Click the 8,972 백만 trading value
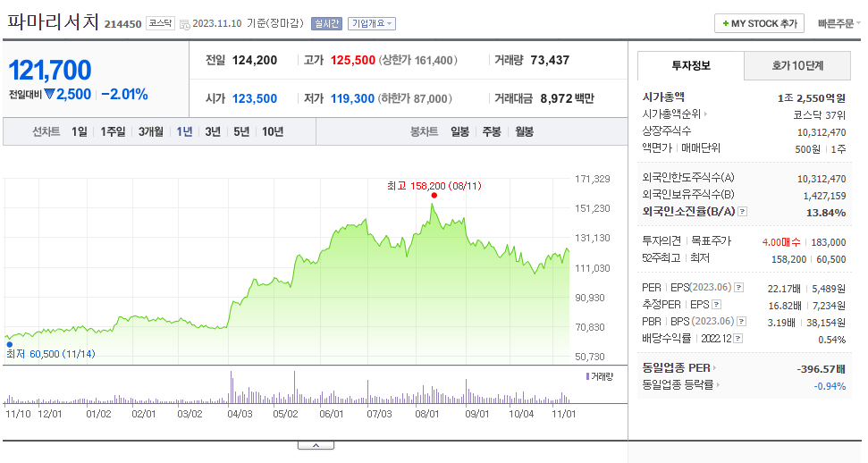 [567, 98]
